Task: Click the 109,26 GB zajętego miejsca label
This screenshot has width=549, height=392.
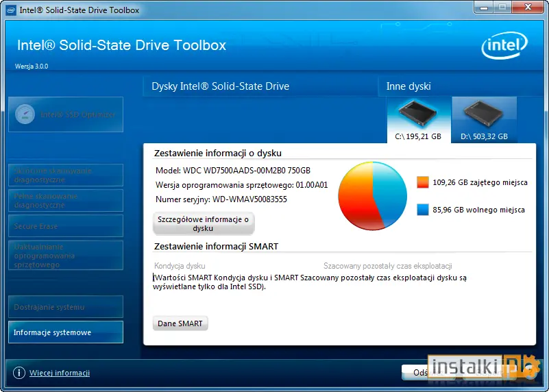Action: point(480,182)
